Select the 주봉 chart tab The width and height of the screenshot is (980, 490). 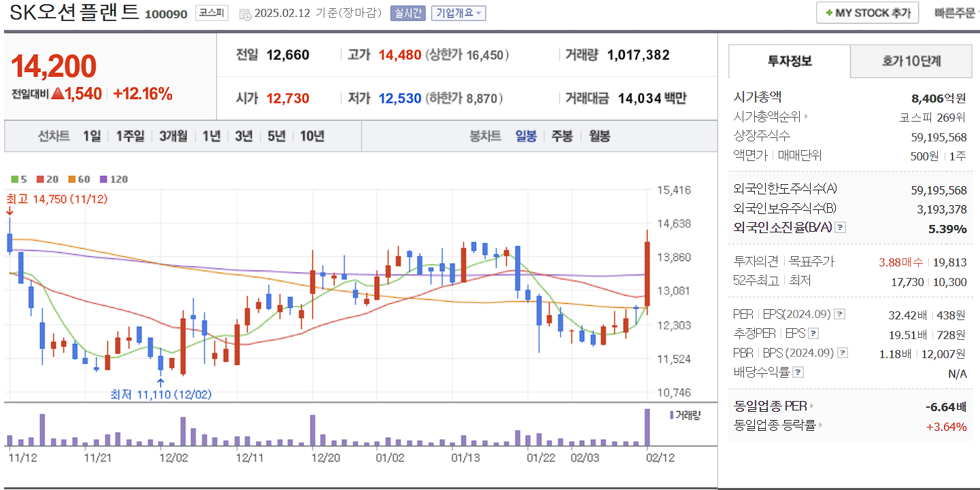562,136
